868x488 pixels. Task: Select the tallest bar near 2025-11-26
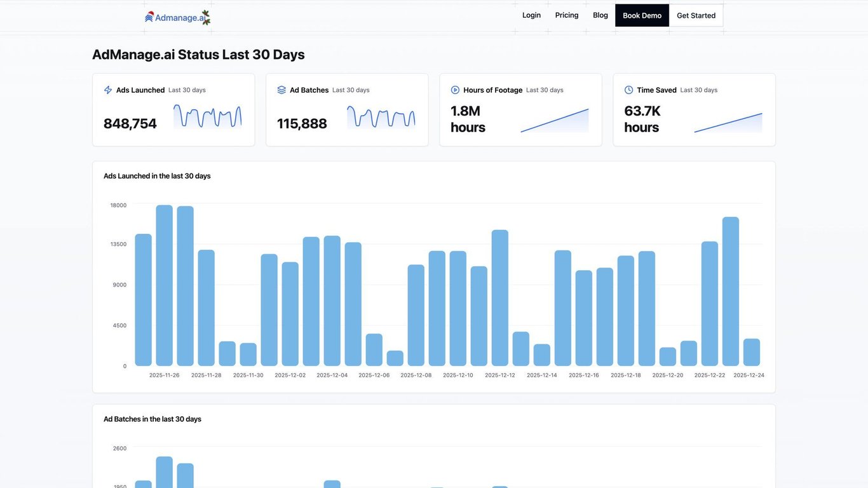(x=165, y=285)
